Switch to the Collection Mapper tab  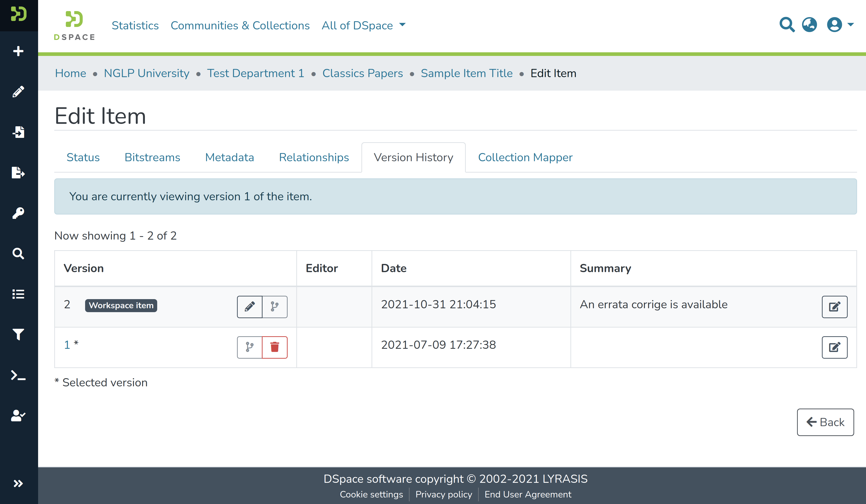[525, 157]
